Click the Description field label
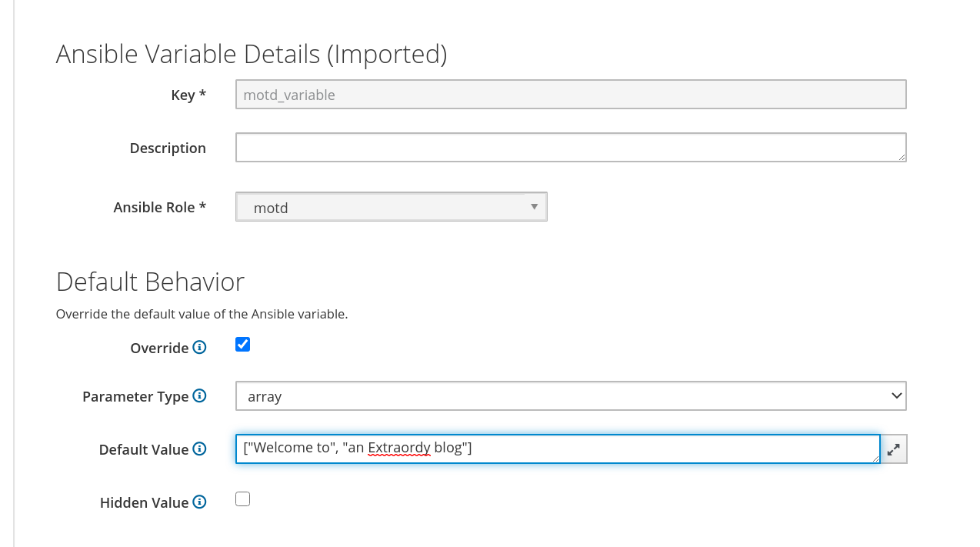 point(168,148)
